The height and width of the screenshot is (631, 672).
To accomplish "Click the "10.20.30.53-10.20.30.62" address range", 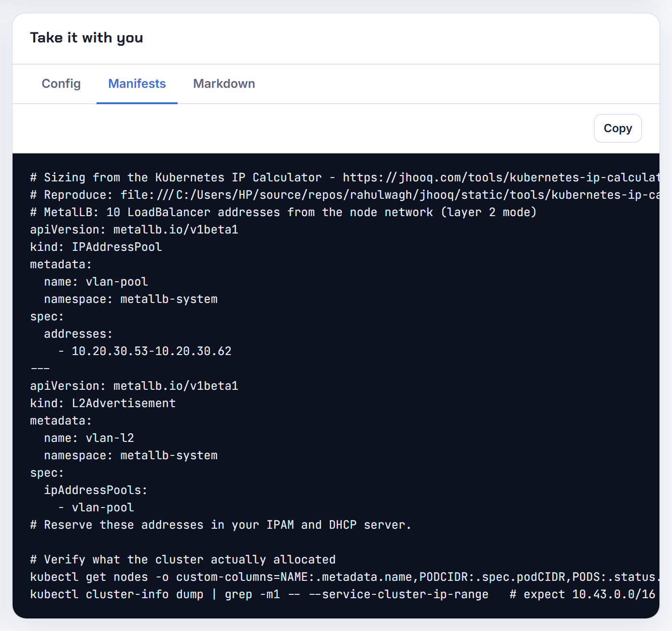I will (x=152, y=351).
